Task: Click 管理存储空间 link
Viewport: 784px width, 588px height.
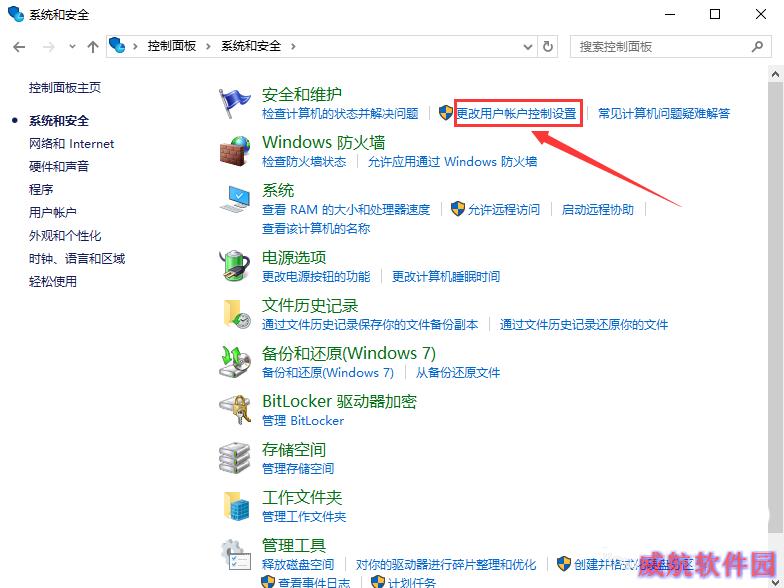Action: [298, 468]
